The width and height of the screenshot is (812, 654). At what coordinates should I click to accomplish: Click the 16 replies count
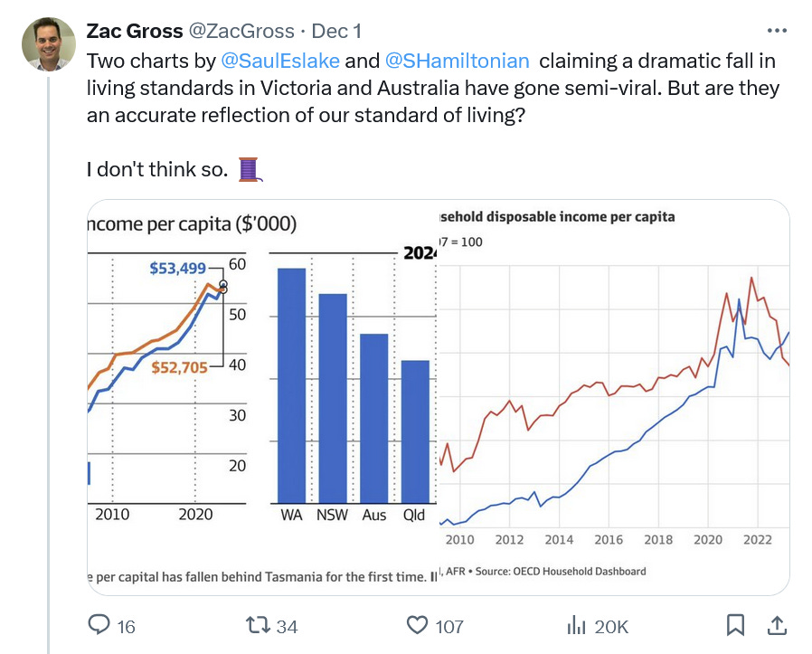[126, 627]
